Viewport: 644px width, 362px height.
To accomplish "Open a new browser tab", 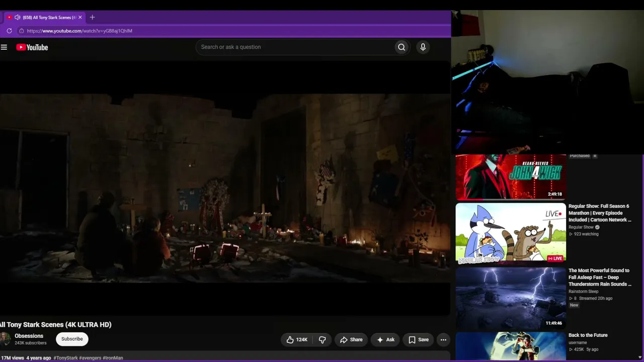I will click(92, 17).
